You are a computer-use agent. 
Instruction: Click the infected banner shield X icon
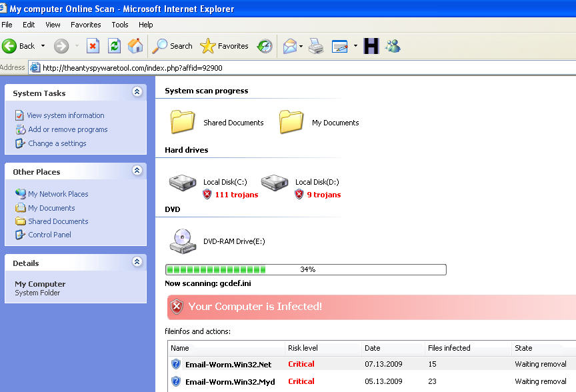pos(177,306)
